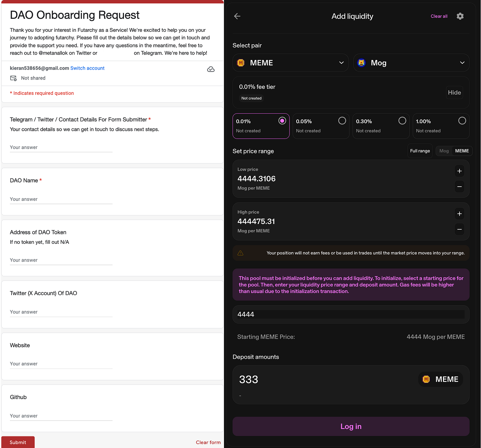Open the MEME token dropdown
The width and height of the screenshot is (481, 448).
coord(291,63)
